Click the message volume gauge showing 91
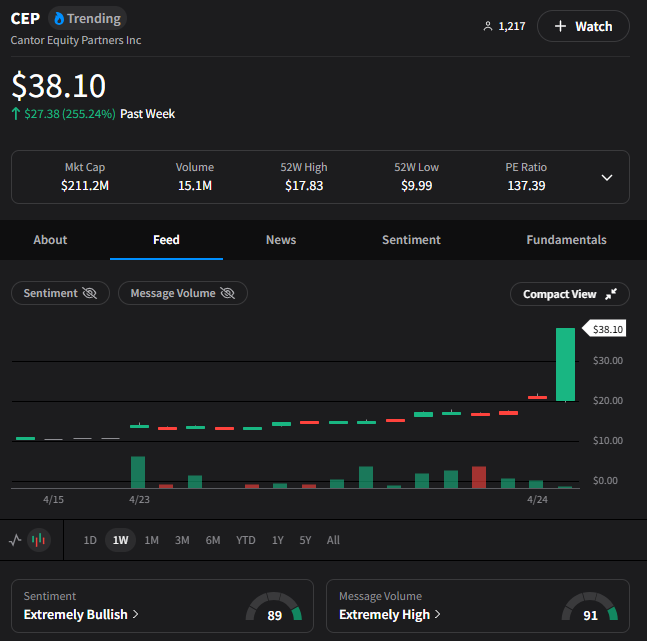This screenshot has width=647, height=641. click(590, 607)
